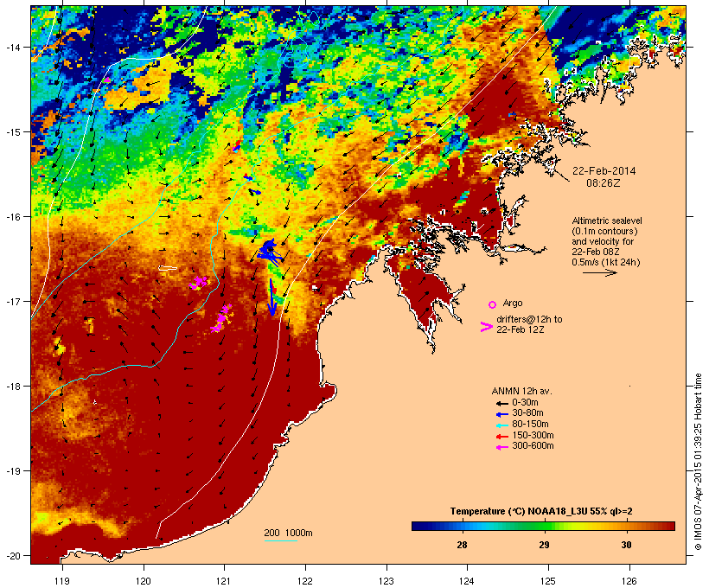This screenshot has height=588, width=709.
Task: Click the -16 latitude axis label
Action: pyautogui.click(x=12, y=217)
